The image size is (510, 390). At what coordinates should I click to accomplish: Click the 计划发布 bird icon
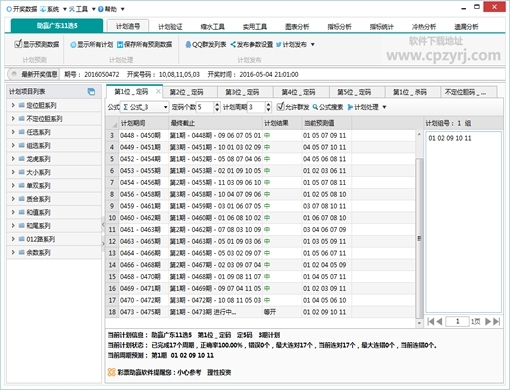tap(279, 44)
